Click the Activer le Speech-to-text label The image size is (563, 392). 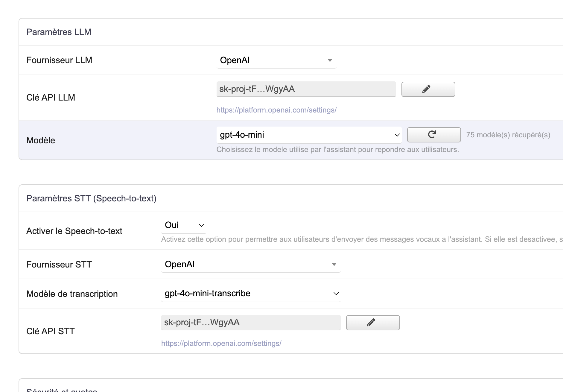74,231
